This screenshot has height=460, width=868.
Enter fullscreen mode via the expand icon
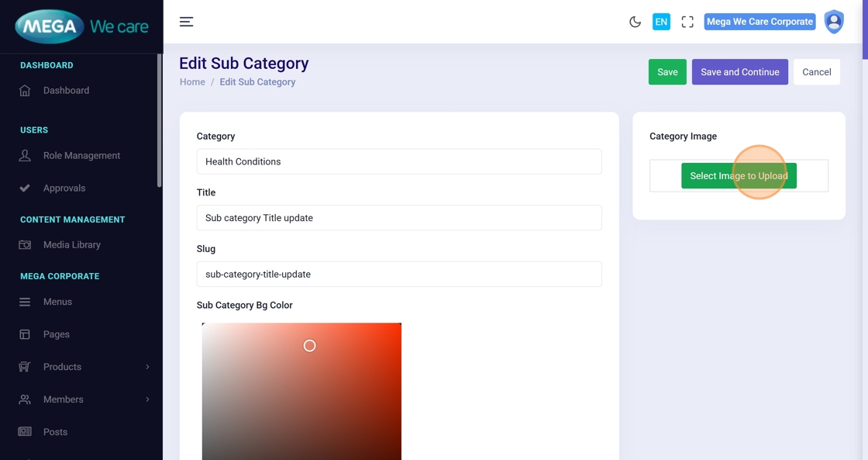(x=687, y=22)
